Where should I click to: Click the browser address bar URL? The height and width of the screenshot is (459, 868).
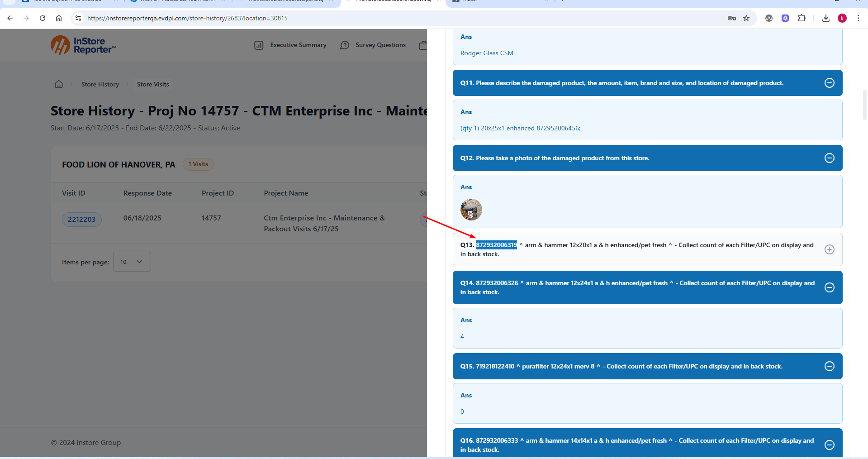click(187, 18)
